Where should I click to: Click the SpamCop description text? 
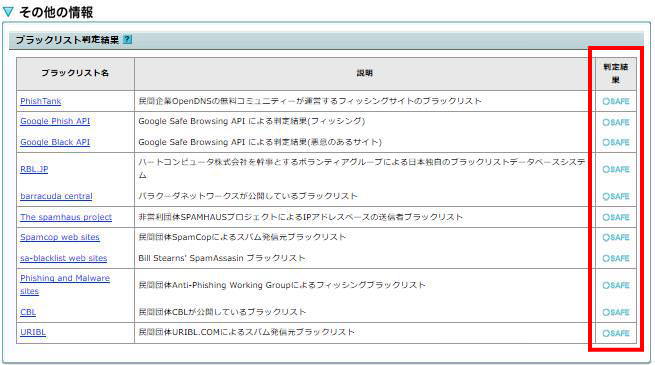pyautogui.click(x=242, y=237)
